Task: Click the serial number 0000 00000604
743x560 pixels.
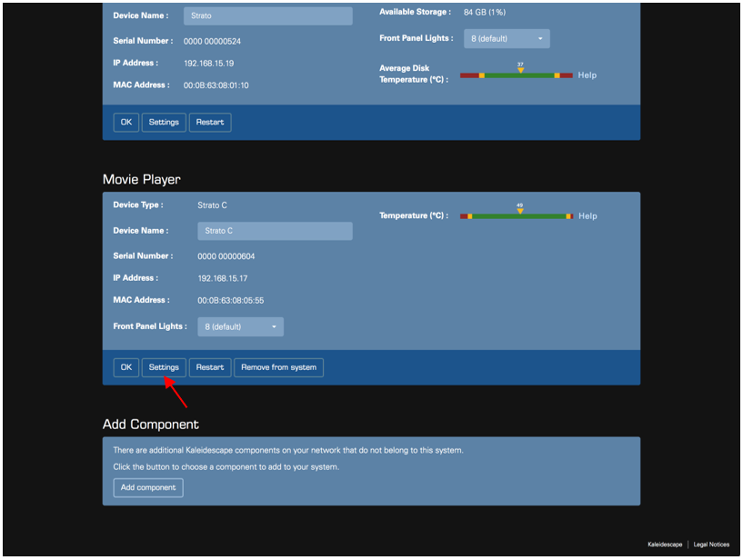Action: coord(226,256)
